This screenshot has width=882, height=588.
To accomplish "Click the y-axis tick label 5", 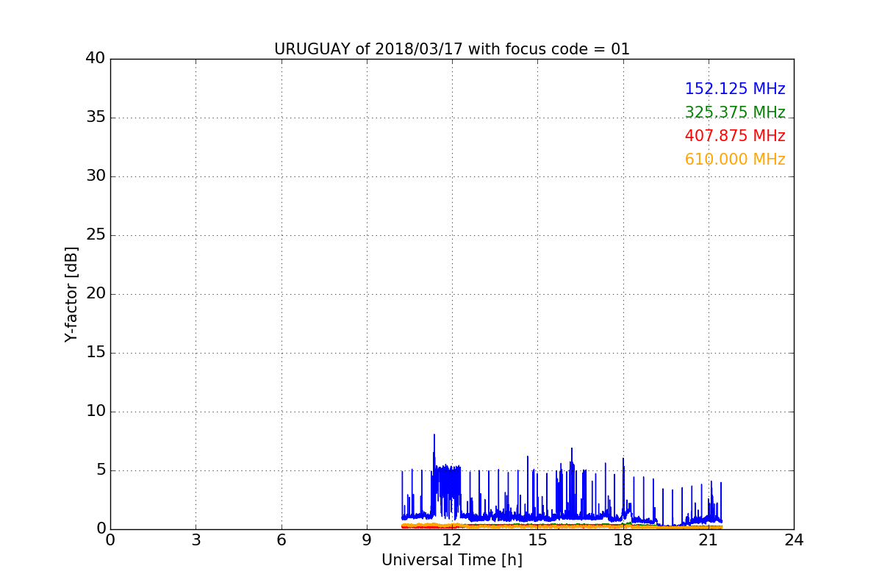I will click(x=101, y=470).
